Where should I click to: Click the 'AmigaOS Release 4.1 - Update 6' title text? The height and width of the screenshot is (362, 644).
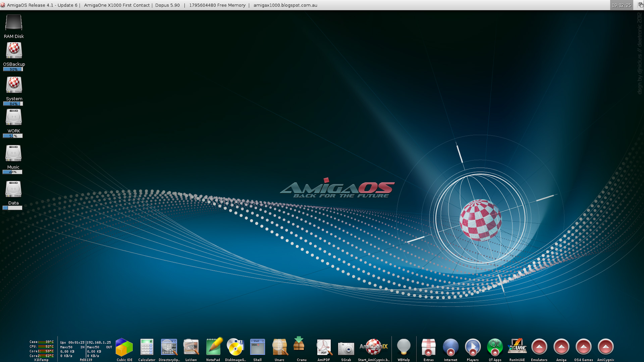[42, 5]
